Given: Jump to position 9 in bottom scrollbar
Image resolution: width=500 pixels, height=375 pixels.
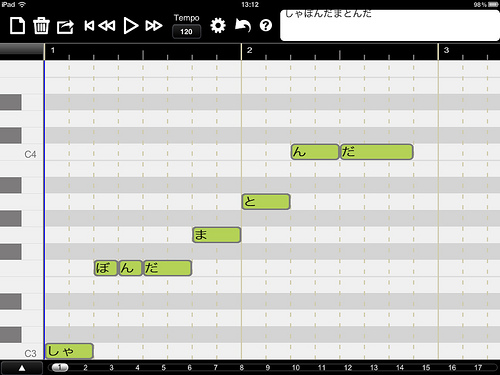Looking at the screenshot, I should 268,368.
